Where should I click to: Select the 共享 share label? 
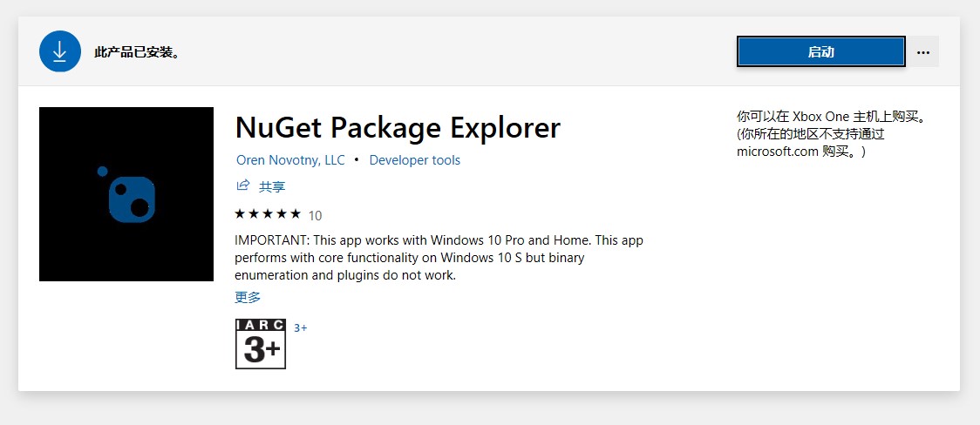coord(272,186)
